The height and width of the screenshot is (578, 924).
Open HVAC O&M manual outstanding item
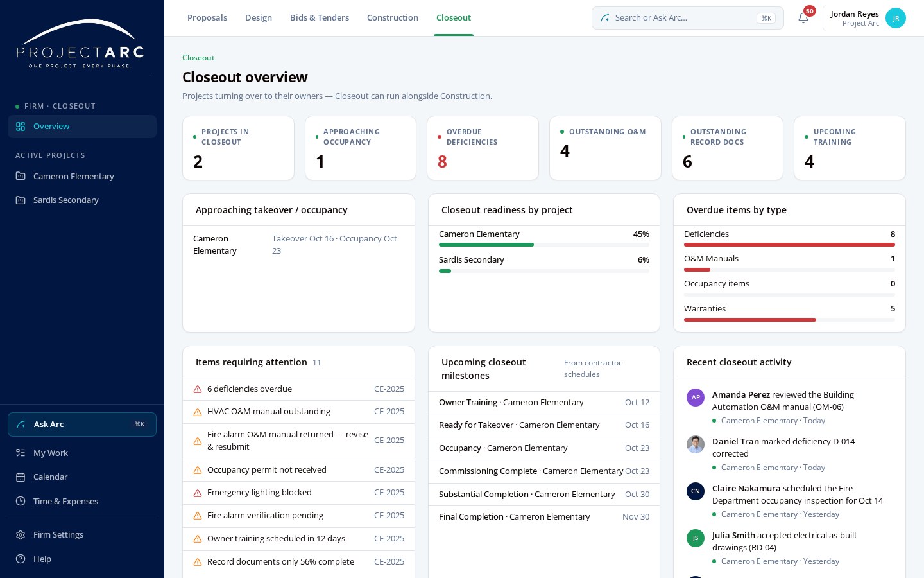[298, 412]
